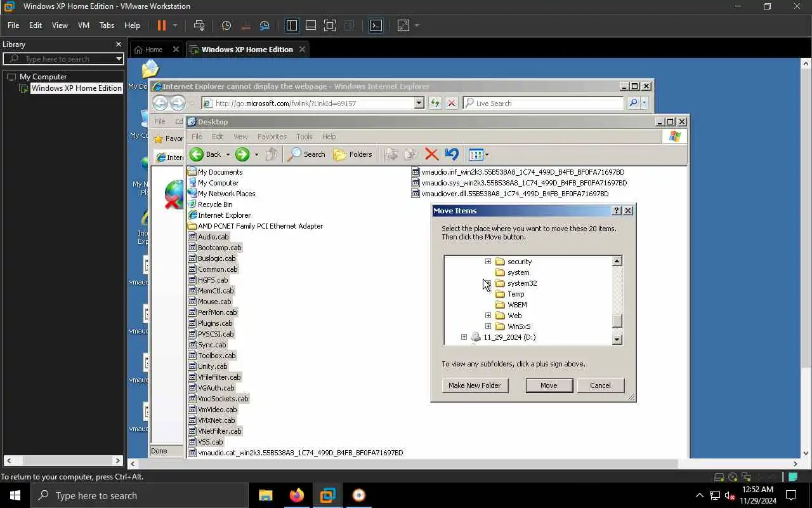Expand the security folder in Move Items

pos(488,262)
